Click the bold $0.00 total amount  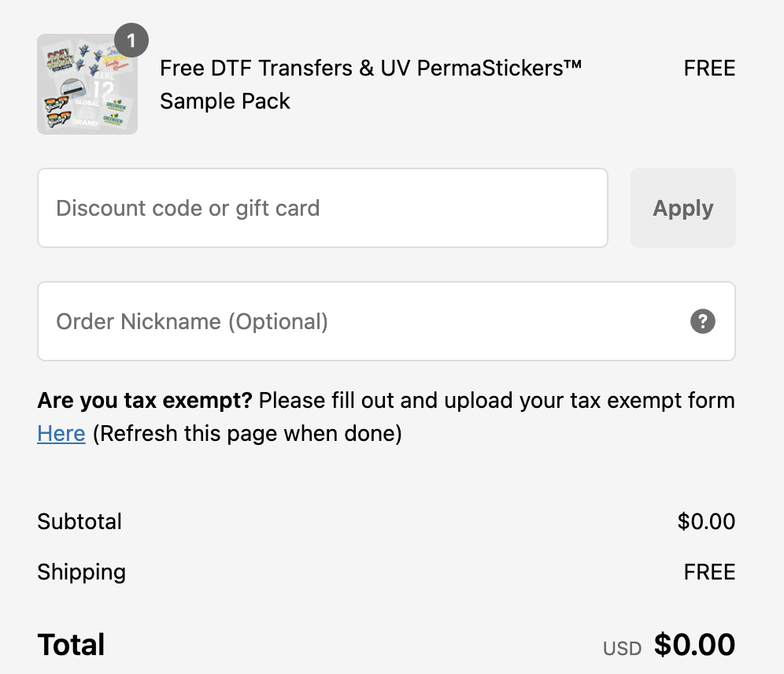point(694,645)
